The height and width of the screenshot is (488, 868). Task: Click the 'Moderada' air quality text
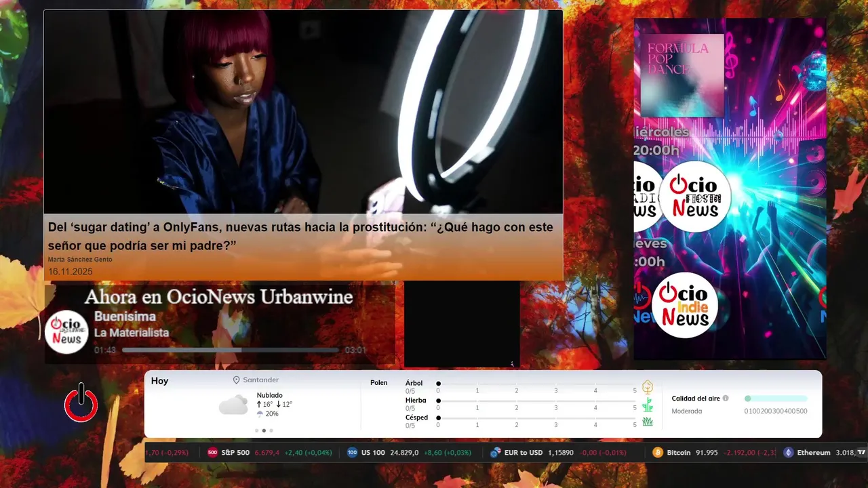click(x=687, y=411)
